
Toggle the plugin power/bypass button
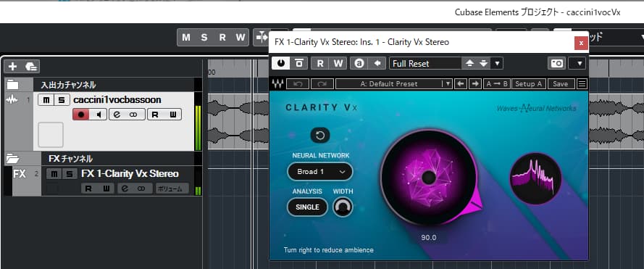pyautogui.click(x=281, y=63)
